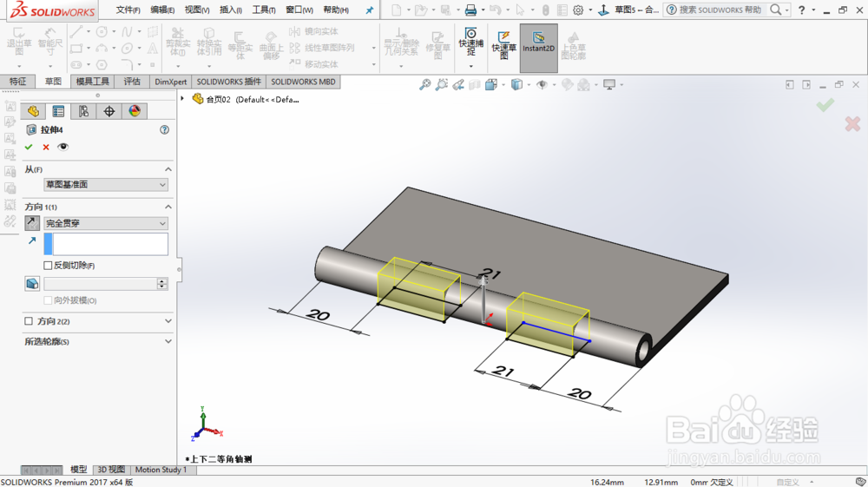
Task: Pin the menu bar with the pushpin
Action: click(370, 10)
